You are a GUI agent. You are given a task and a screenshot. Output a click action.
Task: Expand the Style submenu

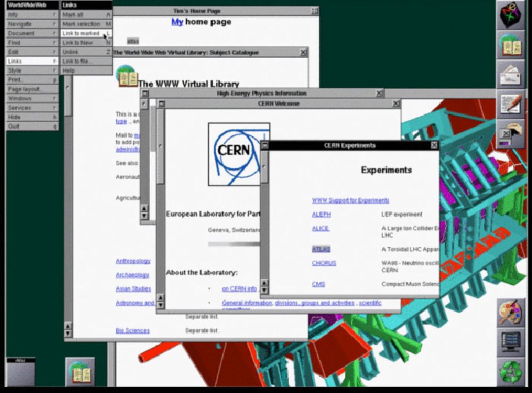point(32,70)
